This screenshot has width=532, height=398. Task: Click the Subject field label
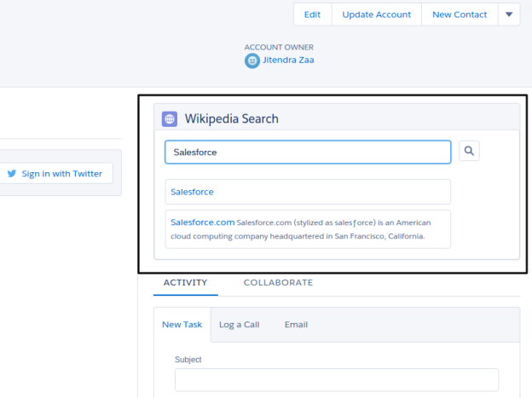(x=188, y=360)
